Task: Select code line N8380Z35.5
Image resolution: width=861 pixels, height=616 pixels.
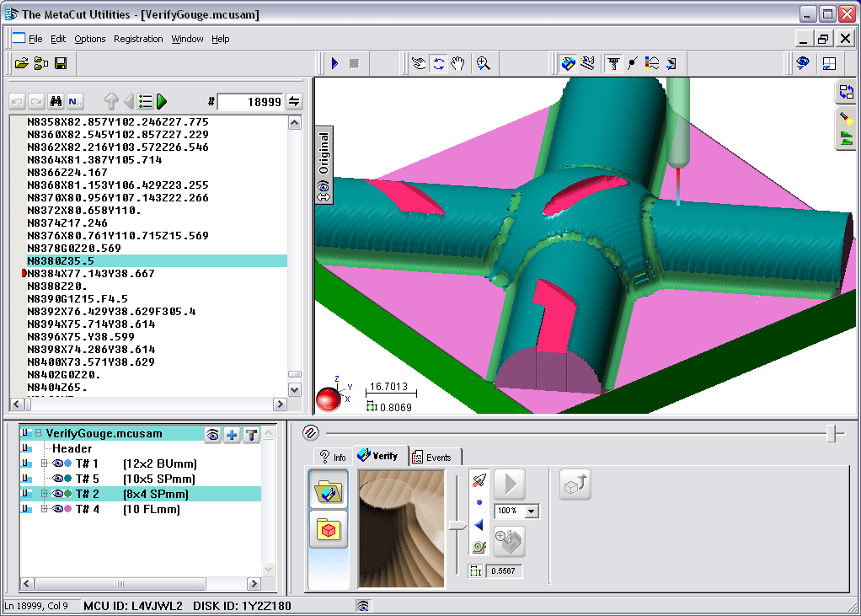Action: pyautogui.click(x=157, y=260)
